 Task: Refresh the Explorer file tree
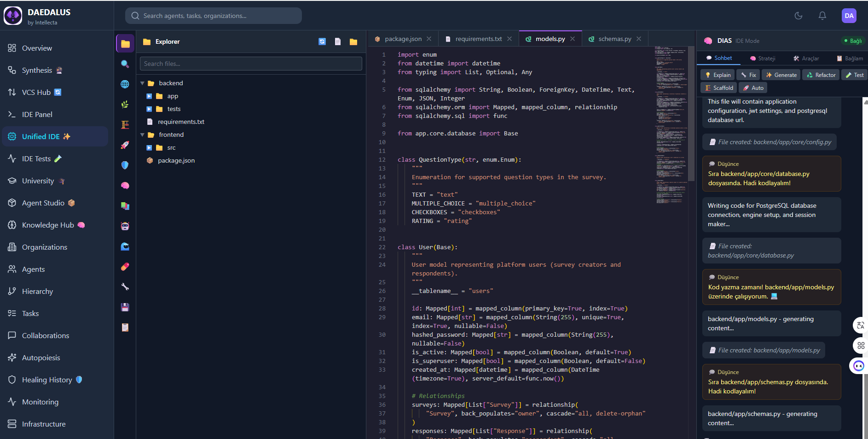pos(322,41)
